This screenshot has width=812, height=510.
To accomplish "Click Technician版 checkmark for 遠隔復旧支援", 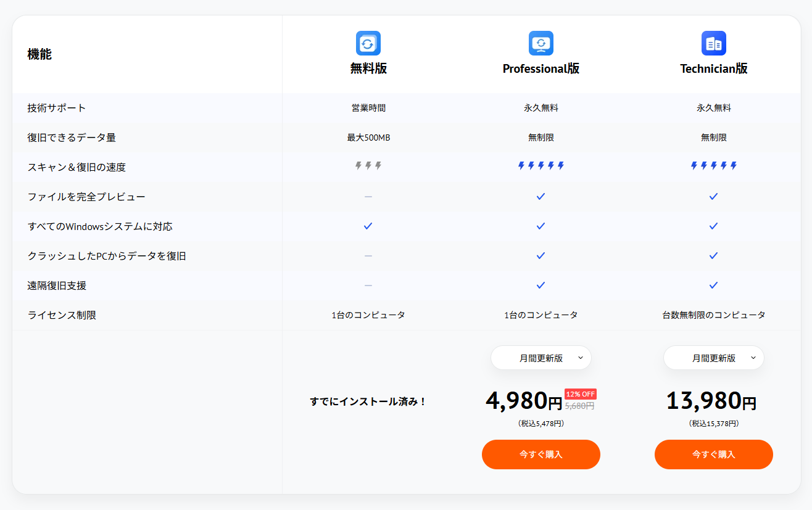I will [714, 285].
